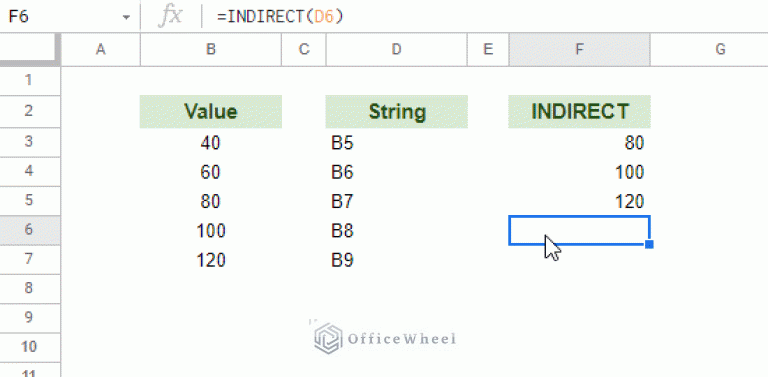Select the cell containing B8
The image size is (768, 377).
point(396,230)
